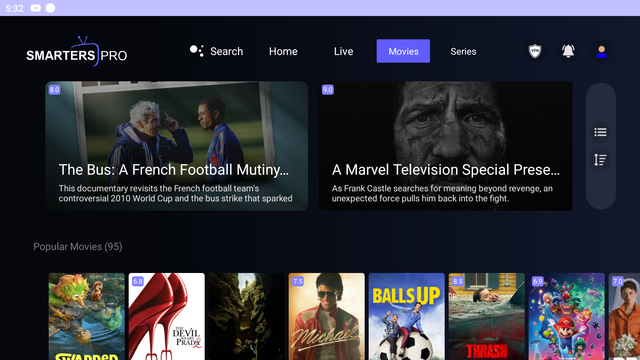Open the Super Mario movie poster

567,316
